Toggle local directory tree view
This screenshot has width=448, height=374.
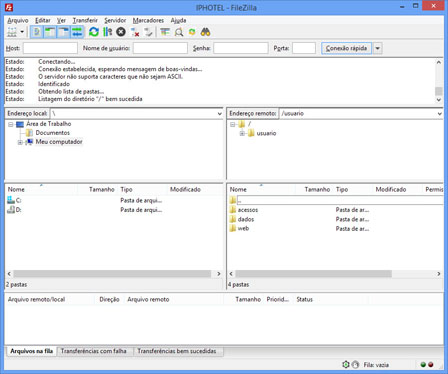tap(50, 32)
